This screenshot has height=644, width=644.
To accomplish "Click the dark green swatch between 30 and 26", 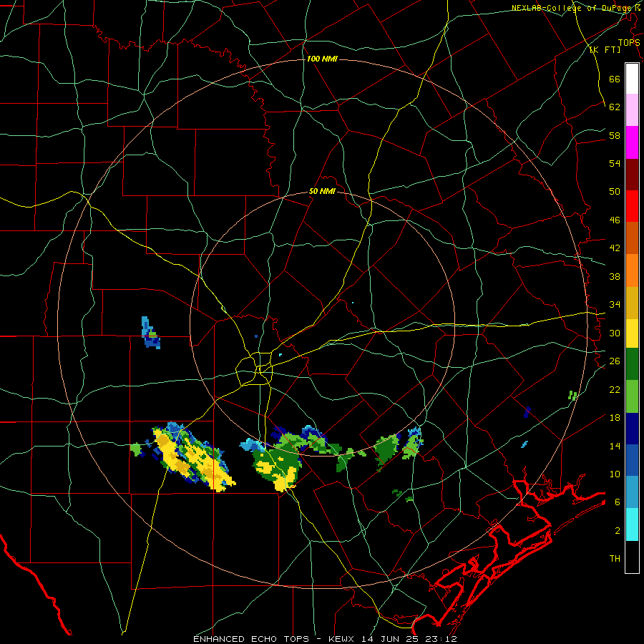I will tap(632, 364).
